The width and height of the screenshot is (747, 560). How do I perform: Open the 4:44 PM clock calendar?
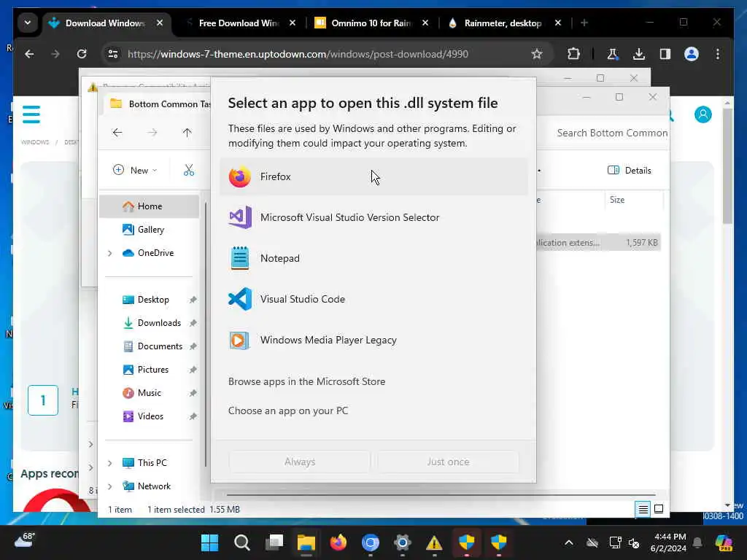coord(668,542)
